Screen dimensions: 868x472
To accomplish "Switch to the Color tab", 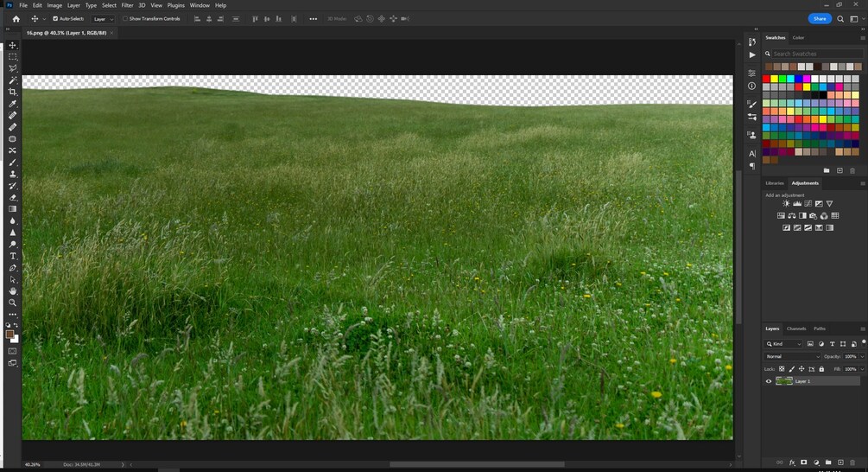I will click(798, 38).
